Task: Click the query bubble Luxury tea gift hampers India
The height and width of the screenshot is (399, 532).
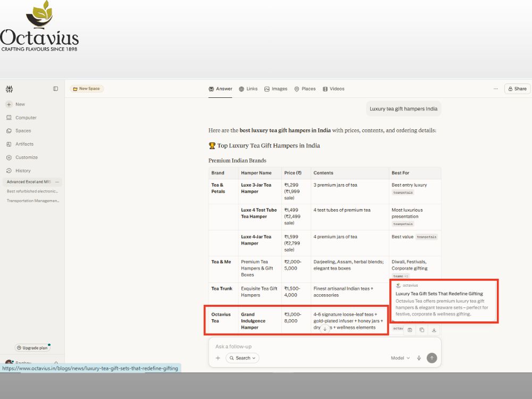Action: (x=403, y=109)
